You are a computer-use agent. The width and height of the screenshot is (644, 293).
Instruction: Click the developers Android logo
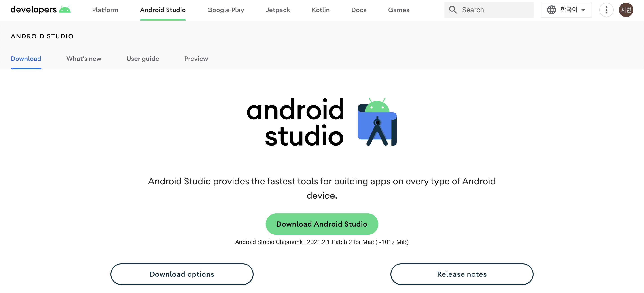(40, 10)
